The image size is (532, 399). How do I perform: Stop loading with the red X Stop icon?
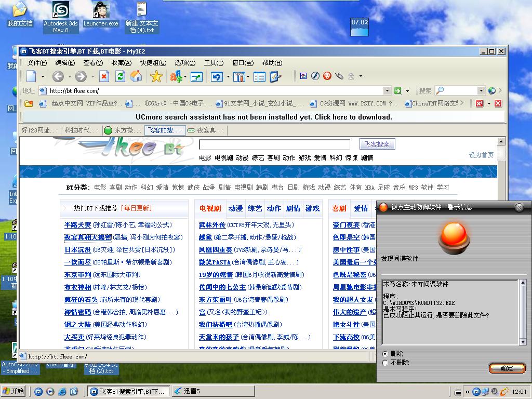(104, 76)
